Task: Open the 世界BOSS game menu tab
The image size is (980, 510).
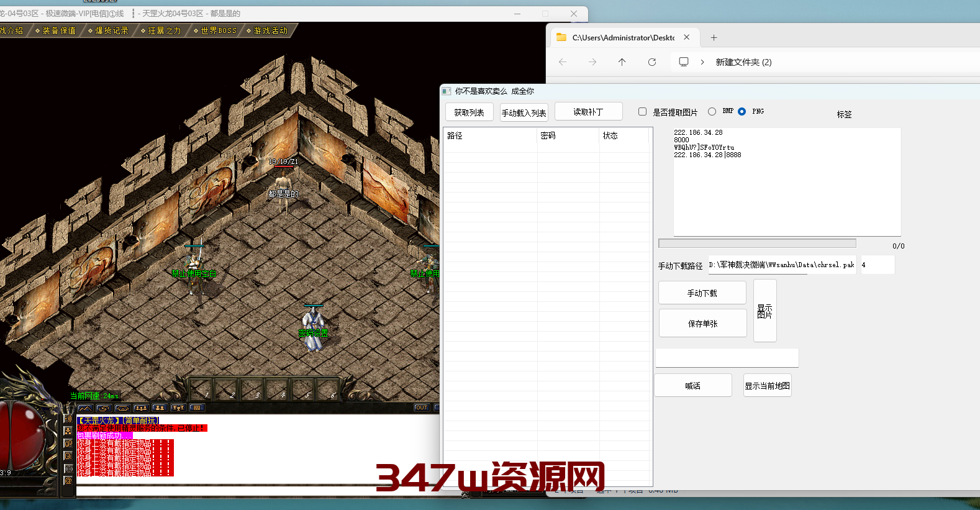Action: coord(215,30)
